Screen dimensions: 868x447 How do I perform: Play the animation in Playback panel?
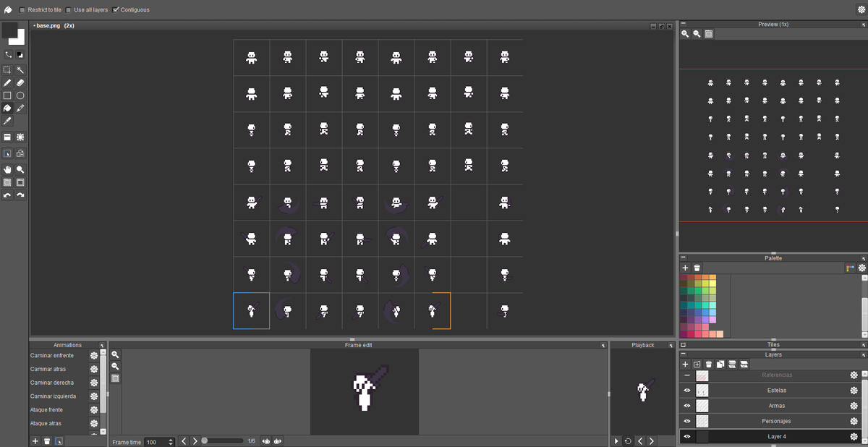pyautogui.click(x=616, y=441)
